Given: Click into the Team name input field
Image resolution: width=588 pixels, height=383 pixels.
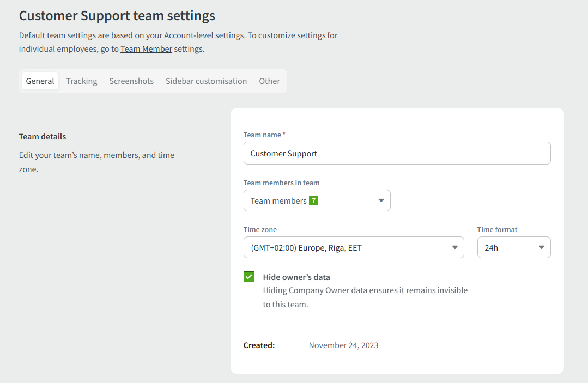Looking at the screenshot, I should pyautogui.click(x=397, y=154).
